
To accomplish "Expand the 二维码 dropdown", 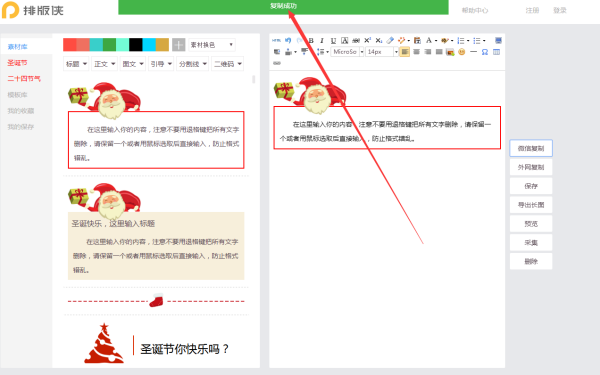I will click(x=227, y=64).
